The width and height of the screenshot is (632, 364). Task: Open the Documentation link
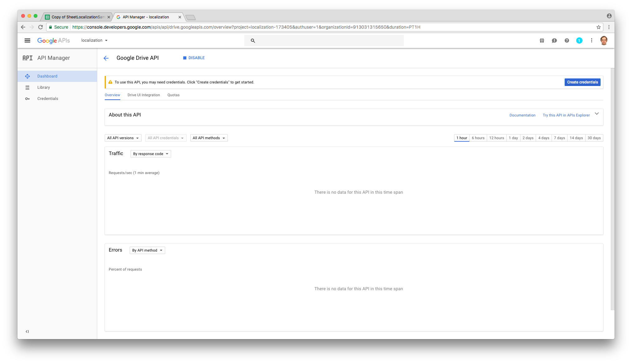[x=522, y=115]
